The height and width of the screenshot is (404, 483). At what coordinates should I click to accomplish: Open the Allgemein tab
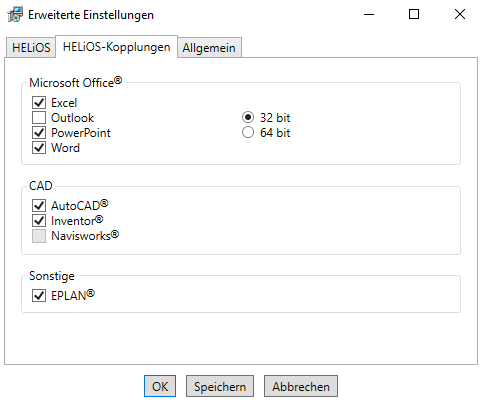[x=209, y=48]
